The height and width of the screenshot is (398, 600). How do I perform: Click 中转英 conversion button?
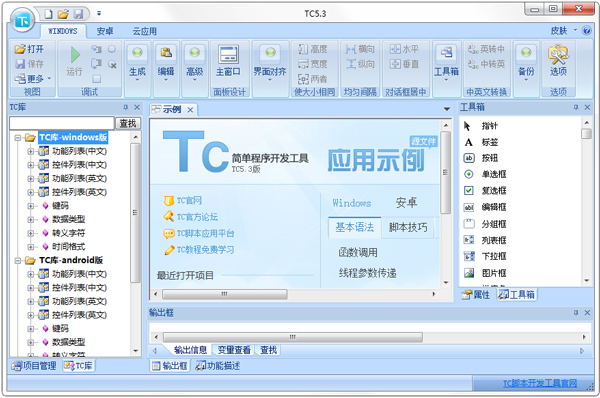486,64
